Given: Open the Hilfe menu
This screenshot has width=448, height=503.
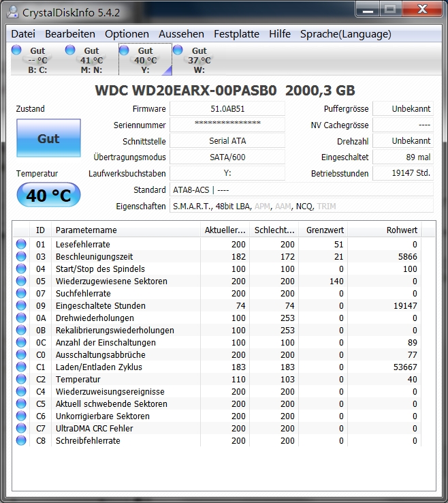Looking at the screenshot, I should [279, 34].
